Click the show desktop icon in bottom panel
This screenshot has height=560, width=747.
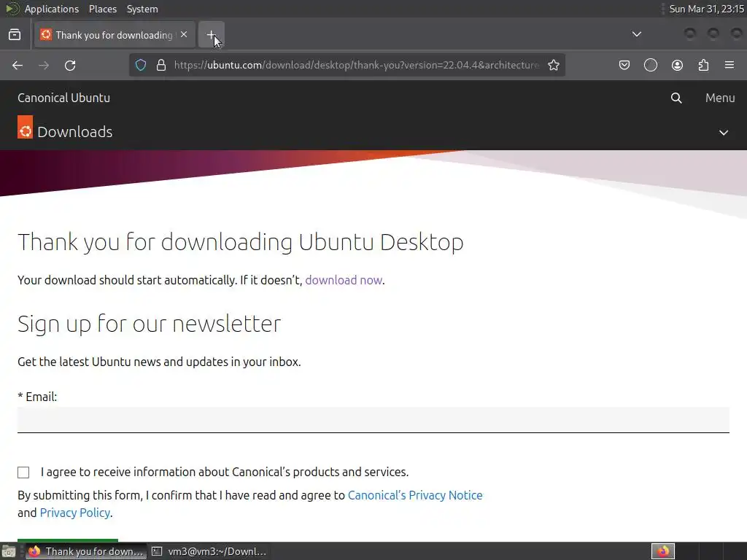pyautogui.click(x=9, y=551)
